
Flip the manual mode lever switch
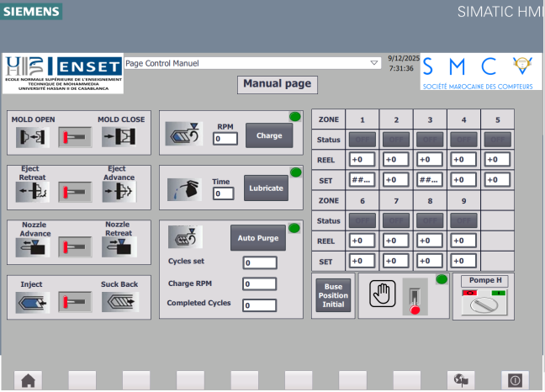pyautogui.click(x=415, y=296)
